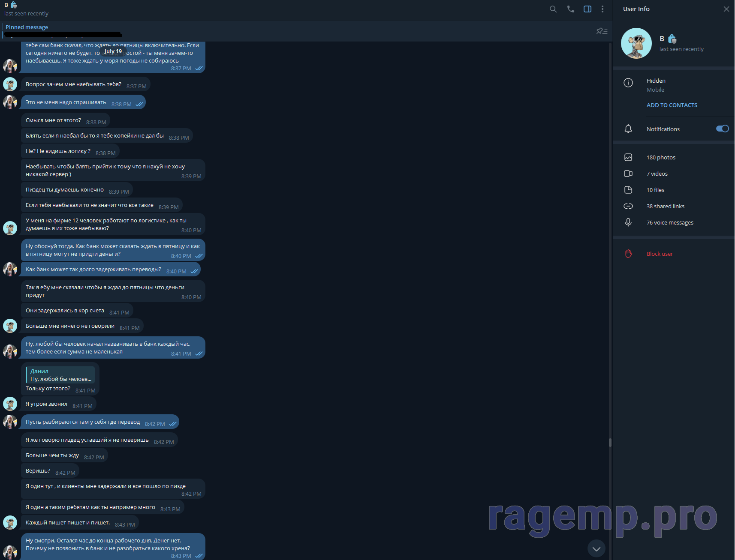View the 10 files list

tap(655, 190)
